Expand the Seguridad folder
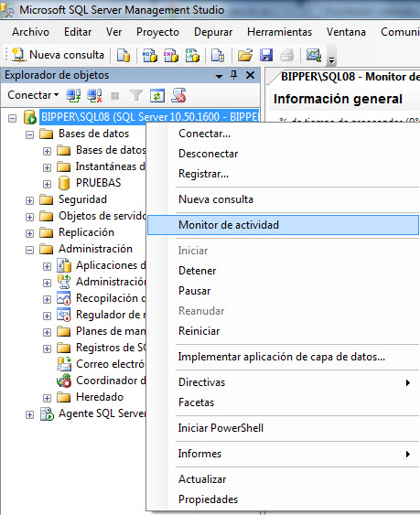The width and height of the screenshot is (420, 515). (29, 200)
